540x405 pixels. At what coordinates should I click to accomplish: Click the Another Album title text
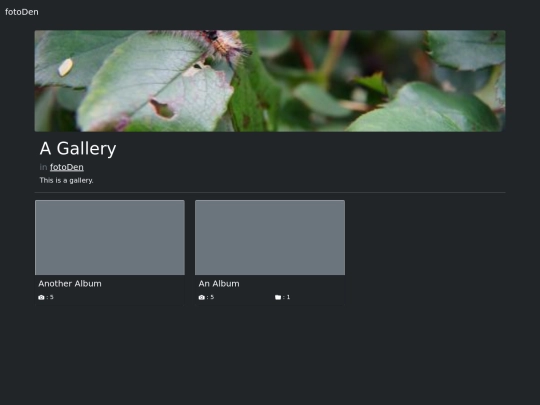click(70, 283)
